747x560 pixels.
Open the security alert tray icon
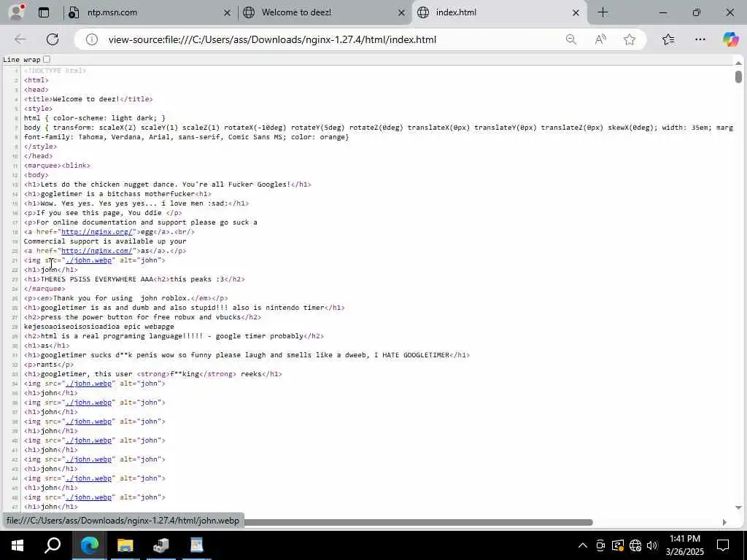coord(617,545)
